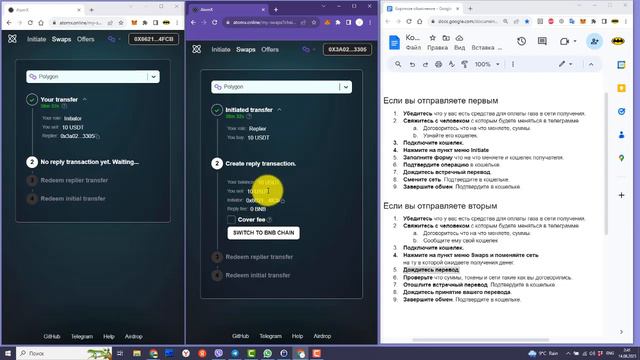Click the 0X0621...4FCB wallet button
The image size is (640, 360).
click(x=153, y=39)
